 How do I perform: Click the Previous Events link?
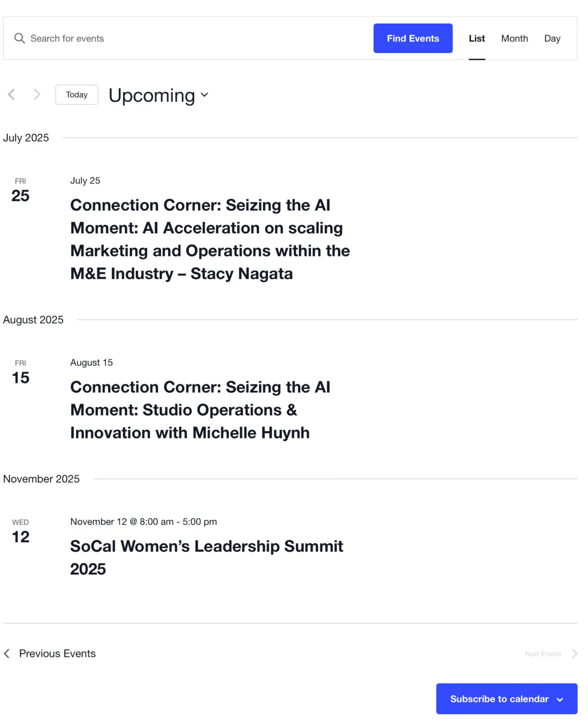pos(57,654)
